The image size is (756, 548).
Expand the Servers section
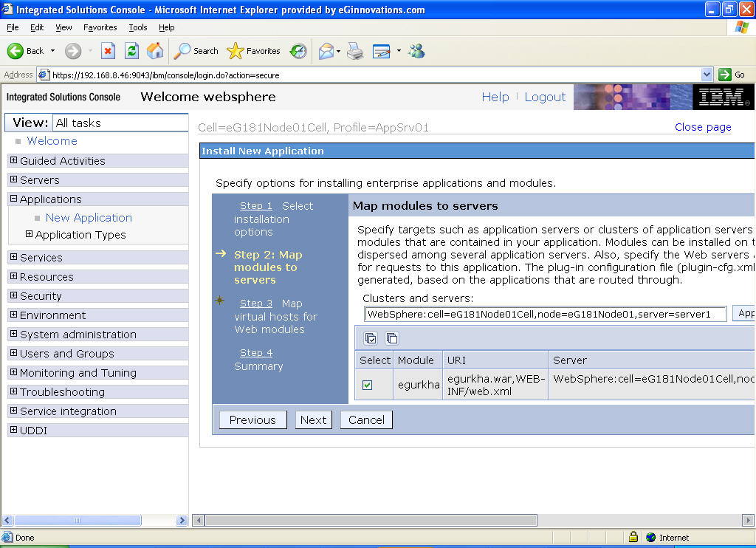[x=13, y=179]
